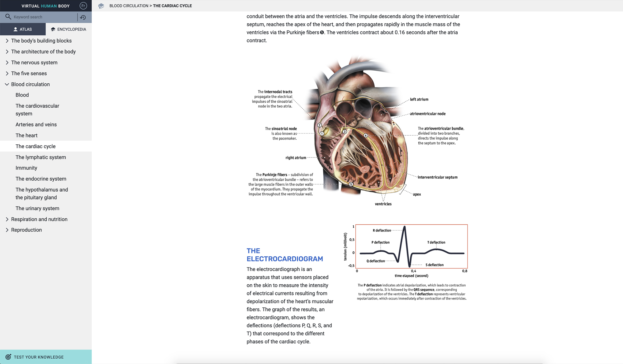
Task: Expand the Reproduction section
Action: click(26, 230)
